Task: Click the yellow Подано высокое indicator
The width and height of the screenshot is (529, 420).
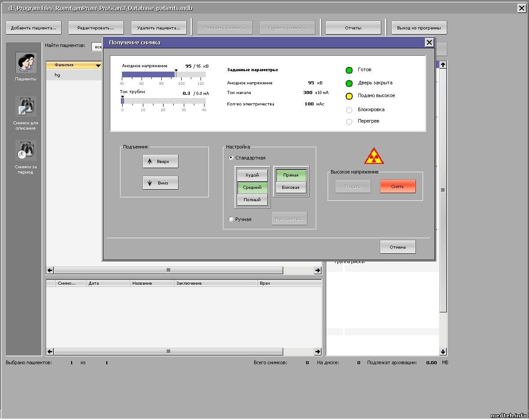Action: pos(349,96)
